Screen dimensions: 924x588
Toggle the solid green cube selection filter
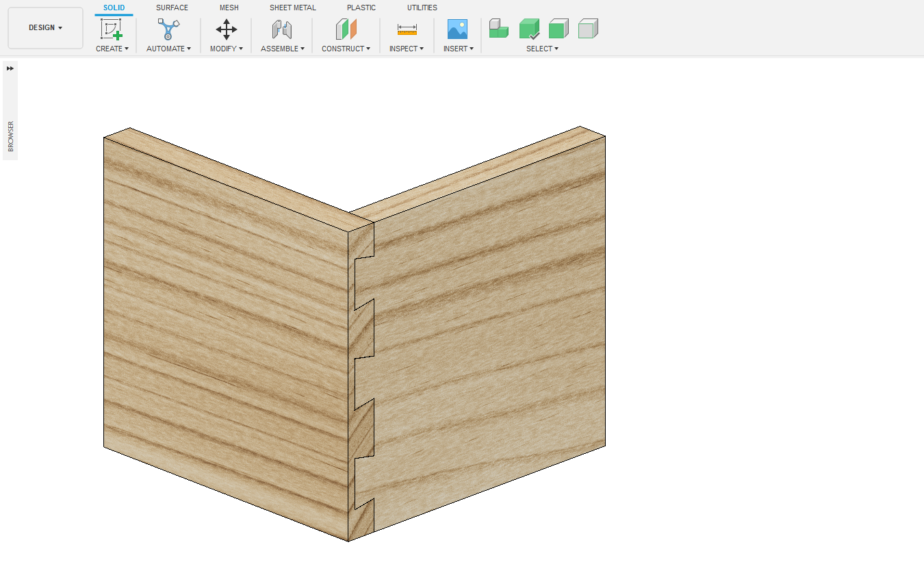pos(559,29)
